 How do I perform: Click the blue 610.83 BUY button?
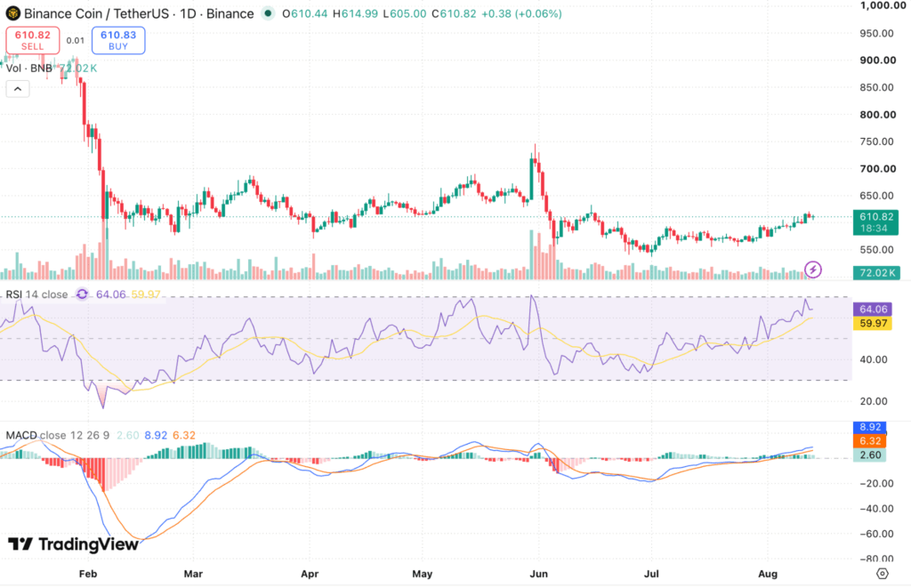pos(118,41)
